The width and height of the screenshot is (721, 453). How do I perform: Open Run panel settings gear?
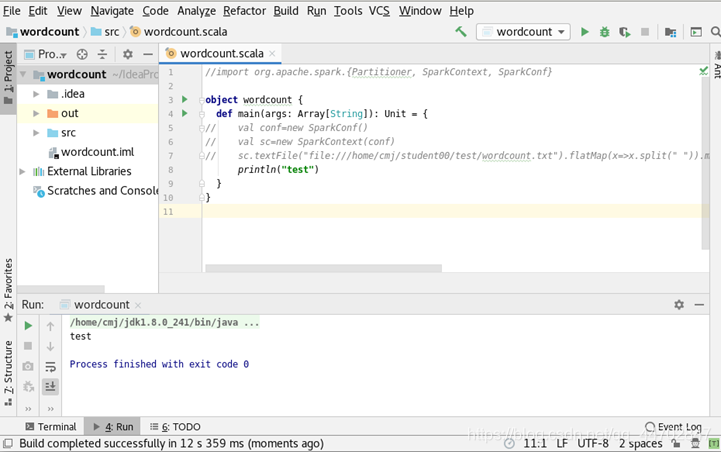(679, 304)
